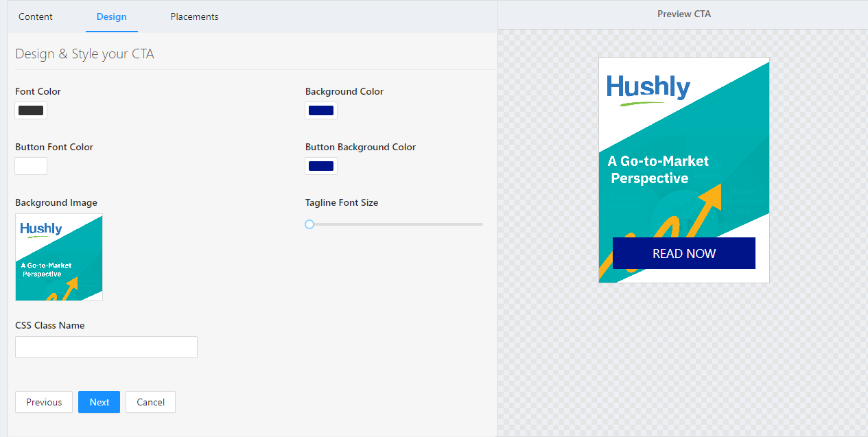Click the 'Preview CTA' header text
This screenshot has height=437, width=868.
[x=683, y=14]
